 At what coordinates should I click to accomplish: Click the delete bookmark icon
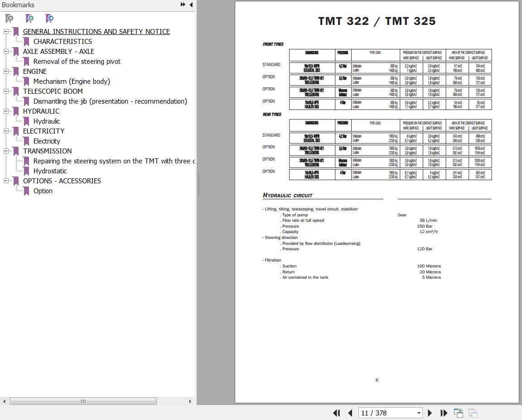click(9, 18)
